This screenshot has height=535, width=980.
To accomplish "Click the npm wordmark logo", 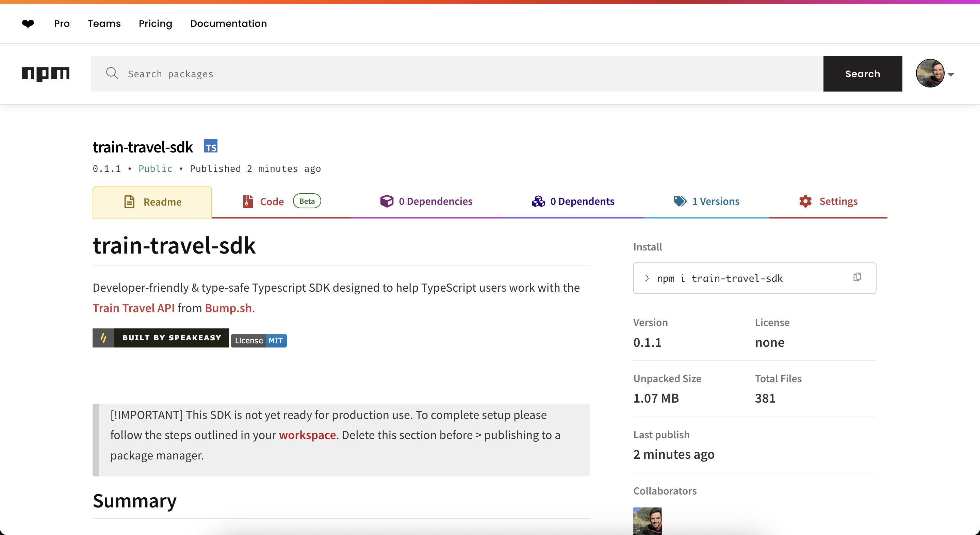I will pyautogui.click(x=46, y=74).
